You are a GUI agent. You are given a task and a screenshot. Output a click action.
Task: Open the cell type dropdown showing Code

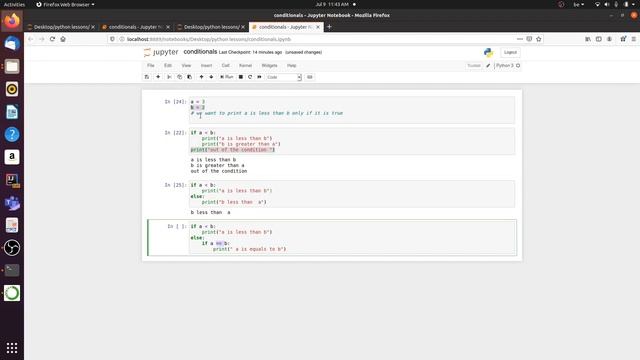(x=284, y=77)
